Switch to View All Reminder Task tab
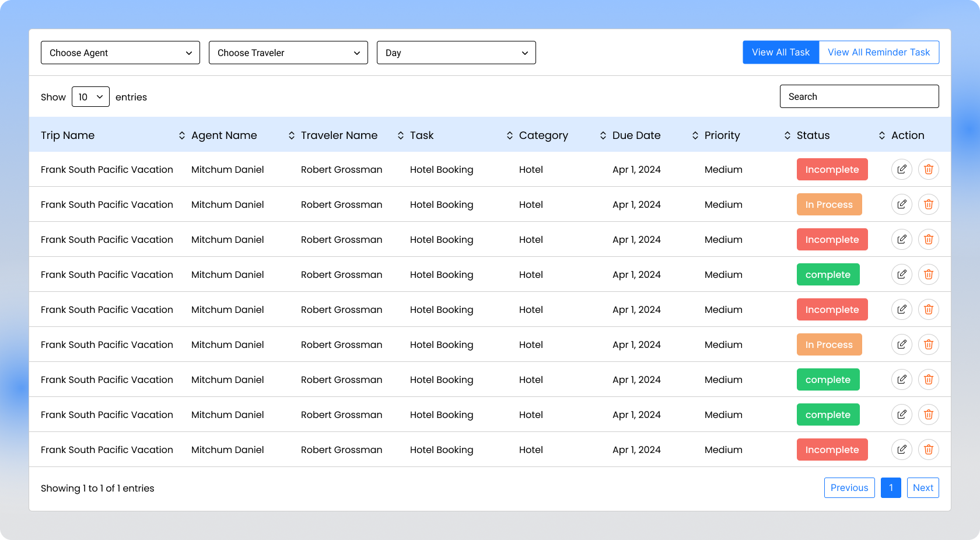 click(x=878, y=53)
